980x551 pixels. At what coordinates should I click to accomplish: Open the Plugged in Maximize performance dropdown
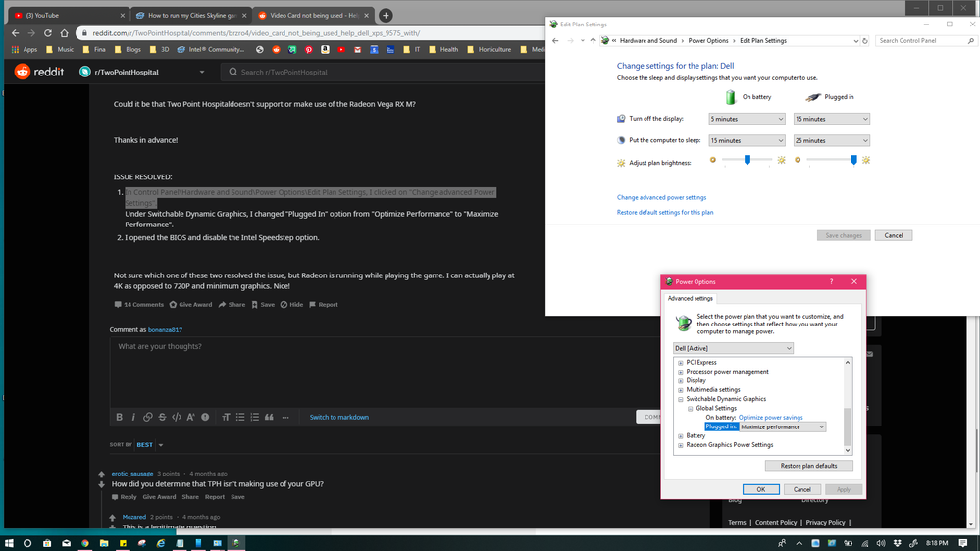coord(783,426)
